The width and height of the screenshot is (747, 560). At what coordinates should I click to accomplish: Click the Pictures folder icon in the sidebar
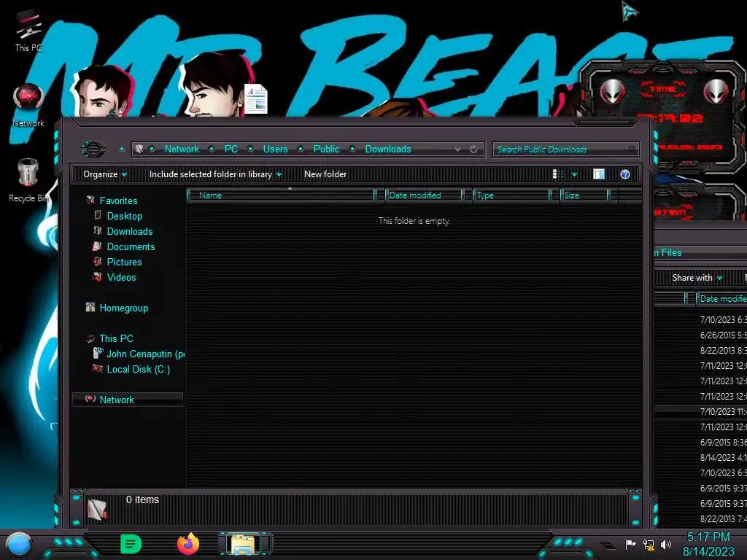coord(98,262)
